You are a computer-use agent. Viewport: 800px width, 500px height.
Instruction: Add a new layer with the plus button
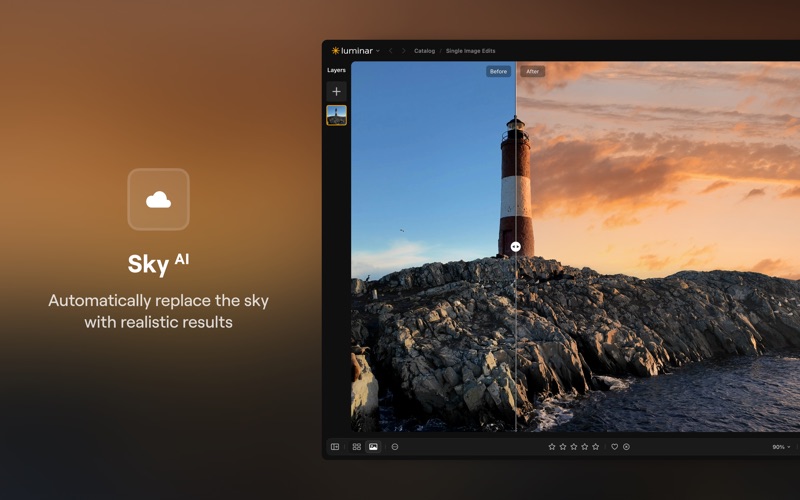[336, 91]
